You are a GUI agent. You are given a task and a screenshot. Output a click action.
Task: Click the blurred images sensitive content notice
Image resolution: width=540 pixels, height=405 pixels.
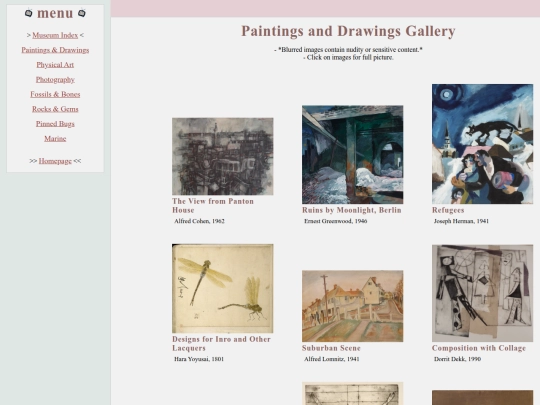[x=348, y=50]
